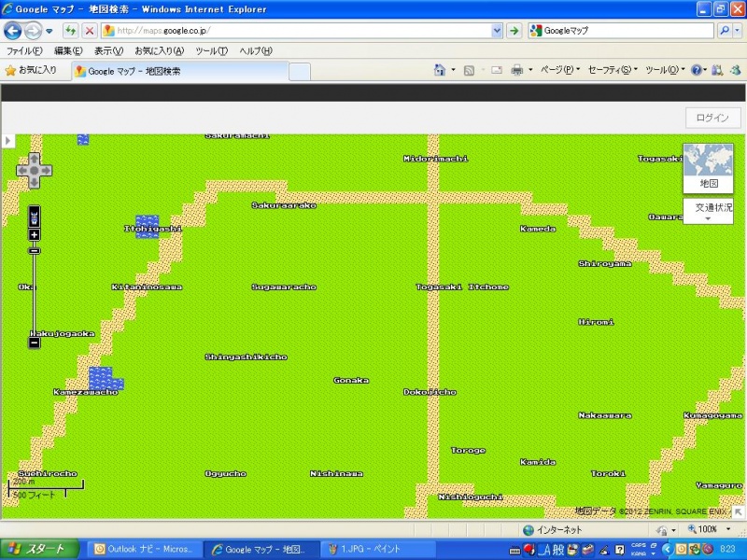Click the magnifier search button
This screenshot has height=560, width=747.
coord(725,31)
